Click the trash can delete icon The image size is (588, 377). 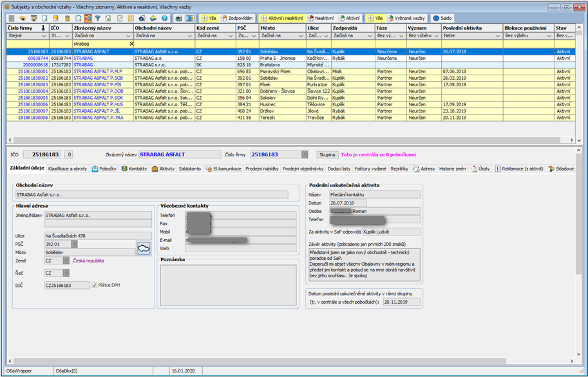point(67,19)
